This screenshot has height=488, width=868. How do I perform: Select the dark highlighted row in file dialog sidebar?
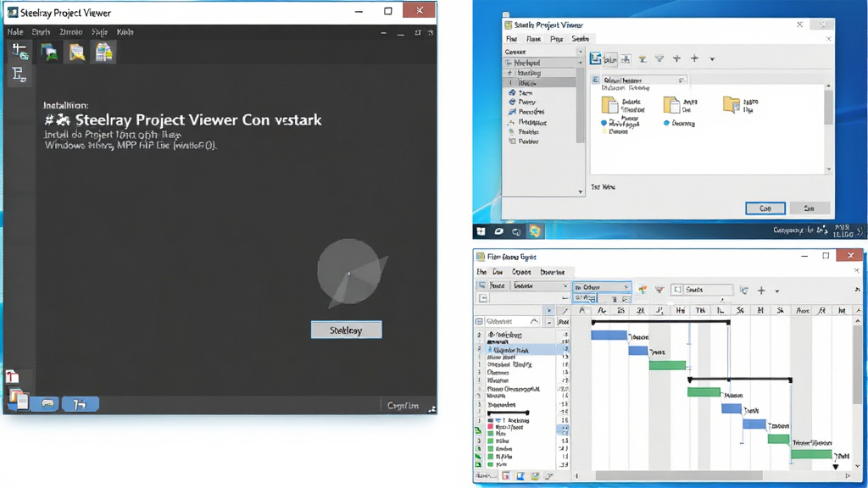point(539,83)
